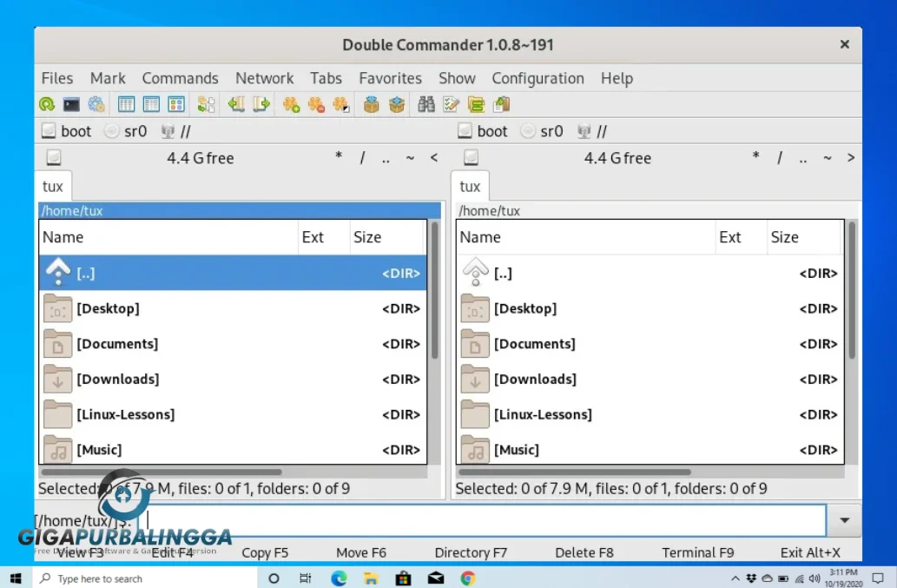Click the green Refresh toolbar icon
The image size is (897, 588).
(47, 104)
